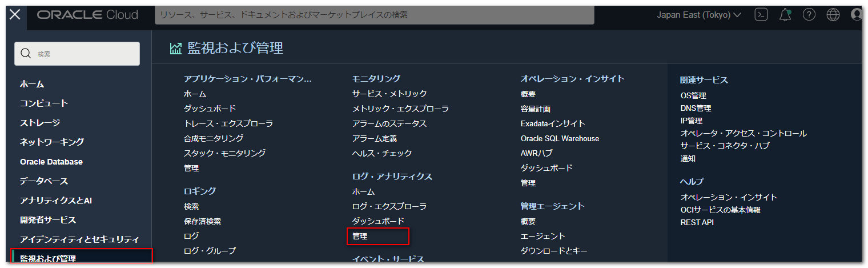Click the chart icon beside the 監視および管理 heading
This screenshot has height=268, width=868.
click(175, 49)
